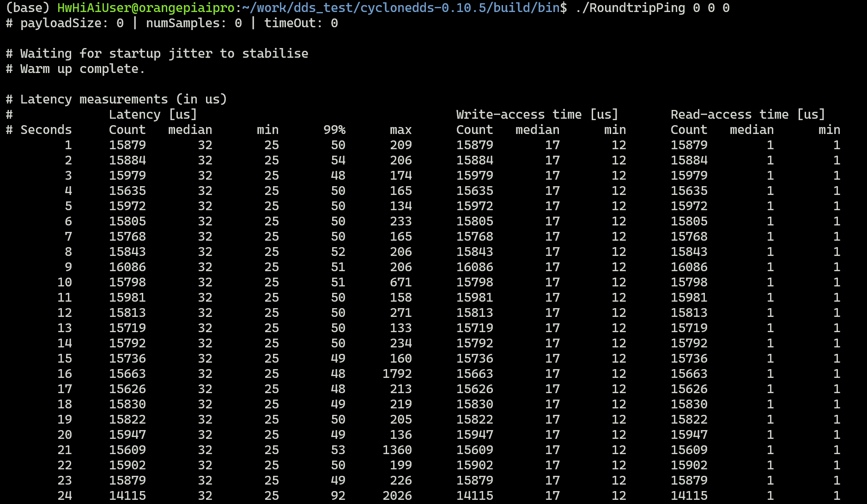Click 99% value 54 in second 2 row
This screenshot has width=867, height=504.
point(338,160)
